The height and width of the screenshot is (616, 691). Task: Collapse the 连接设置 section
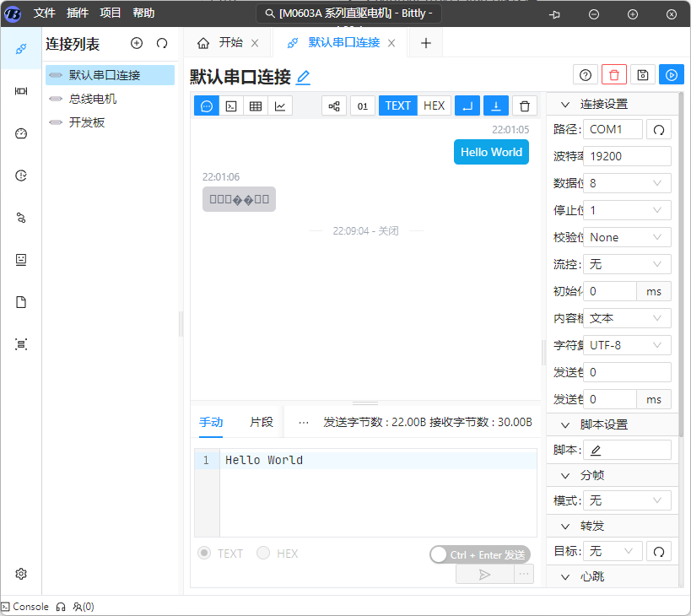(564, 105)
